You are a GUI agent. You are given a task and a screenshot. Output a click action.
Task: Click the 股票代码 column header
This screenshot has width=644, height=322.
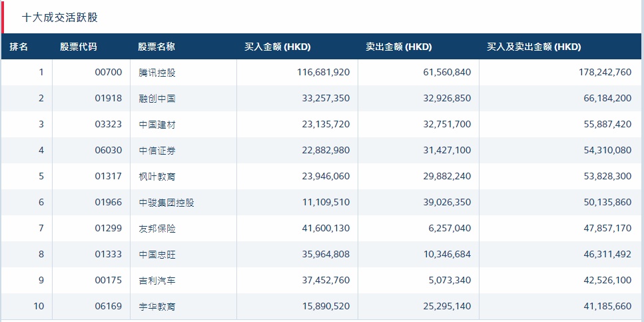[x=78, y=47]
